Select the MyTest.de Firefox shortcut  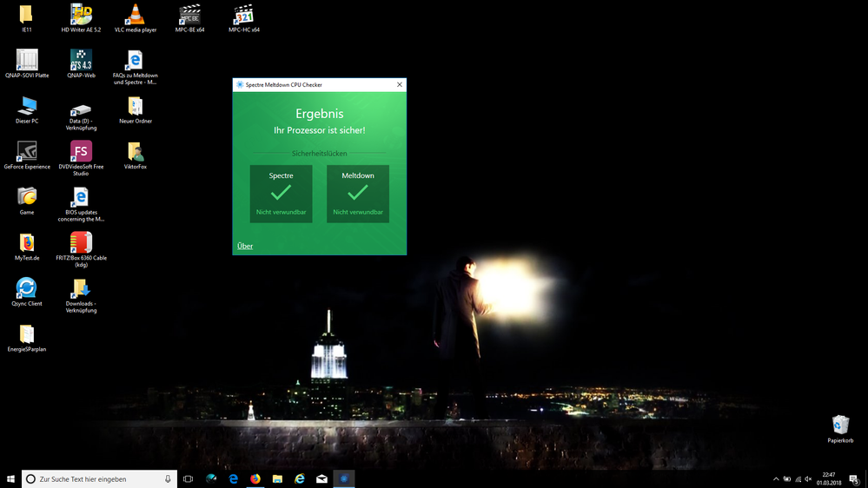[27, 247]
